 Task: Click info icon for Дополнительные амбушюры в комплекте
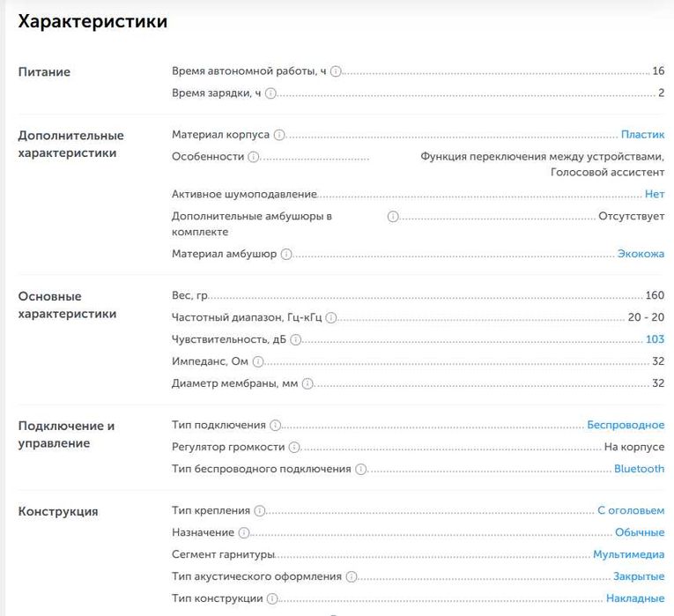pyautogui.click(x=393, y=216)
